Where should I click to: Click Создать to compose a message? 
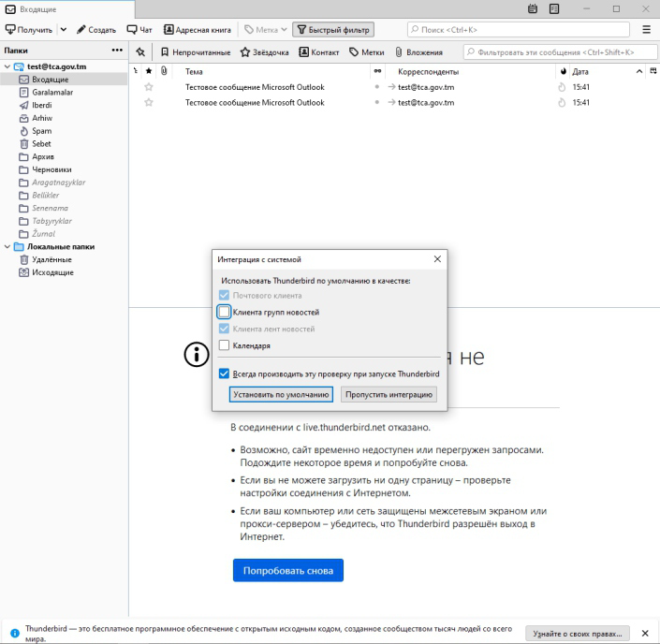point(96,29)
